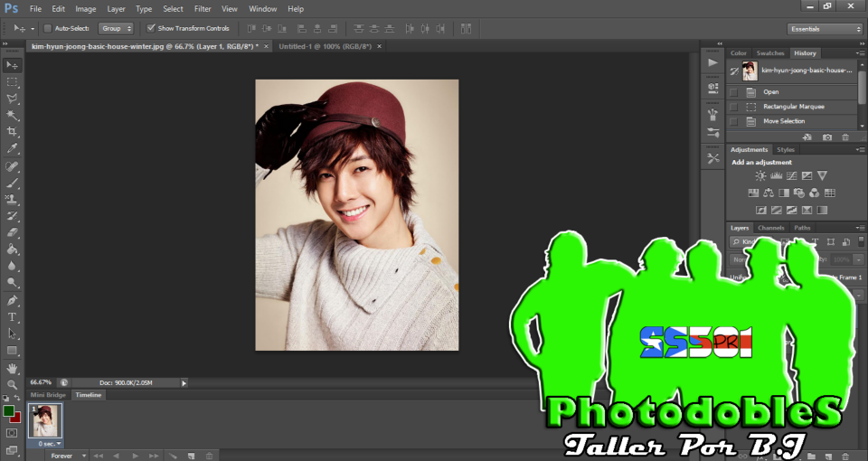Play the timeline animation
The width and height of the screenshot is (868, 461).
point(135,456)
